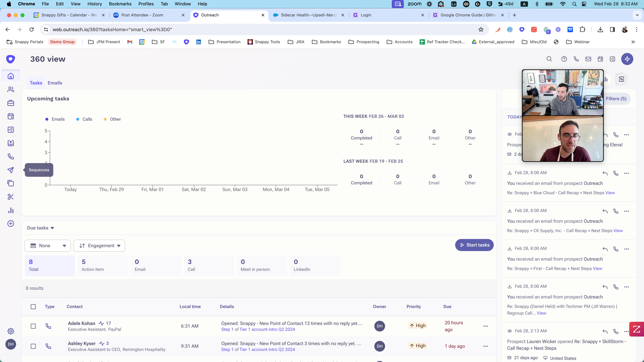
Task: Open the Snippets scissors icon in sidebar
Action: 11,197
